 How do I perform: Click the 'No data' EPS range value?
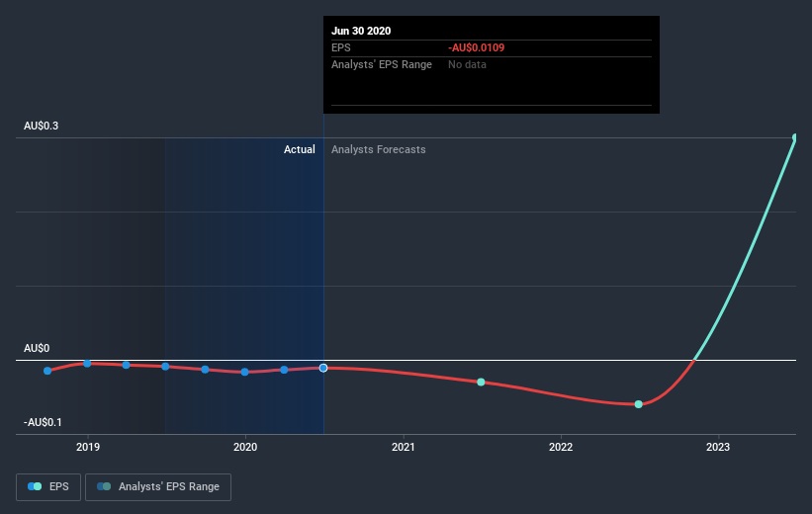pyautogui.click(x=467, y=64)
